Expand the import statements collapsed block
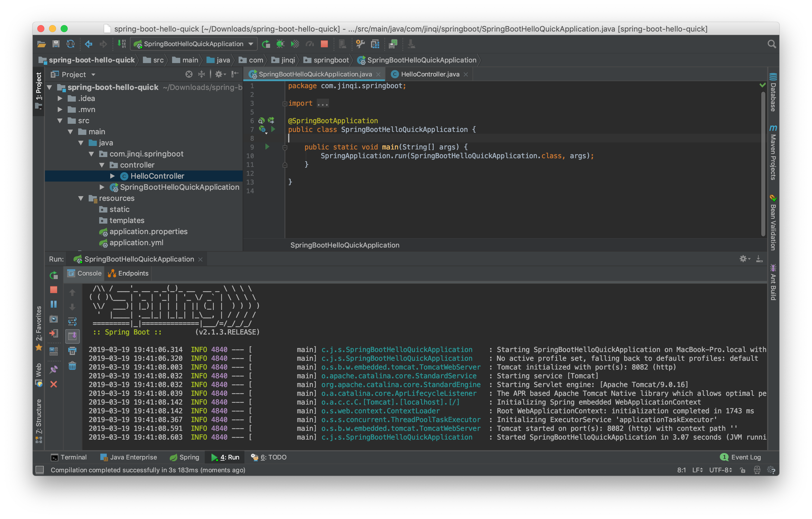The width and height of the screenshot is (812, 519). point(283,103)
